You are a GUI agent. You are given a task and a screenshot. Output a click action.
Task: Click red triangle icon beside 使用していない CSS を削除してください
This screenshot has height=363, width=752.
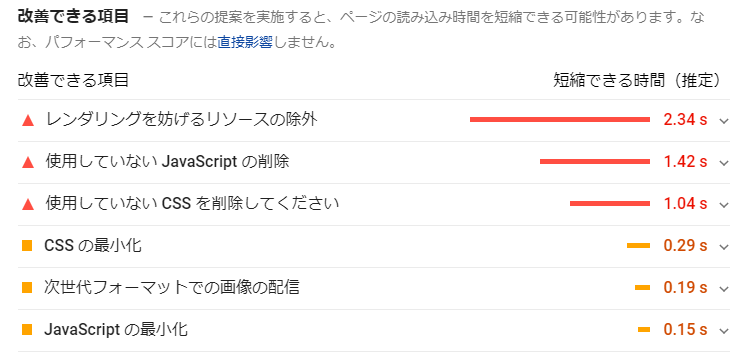(28, 205)
